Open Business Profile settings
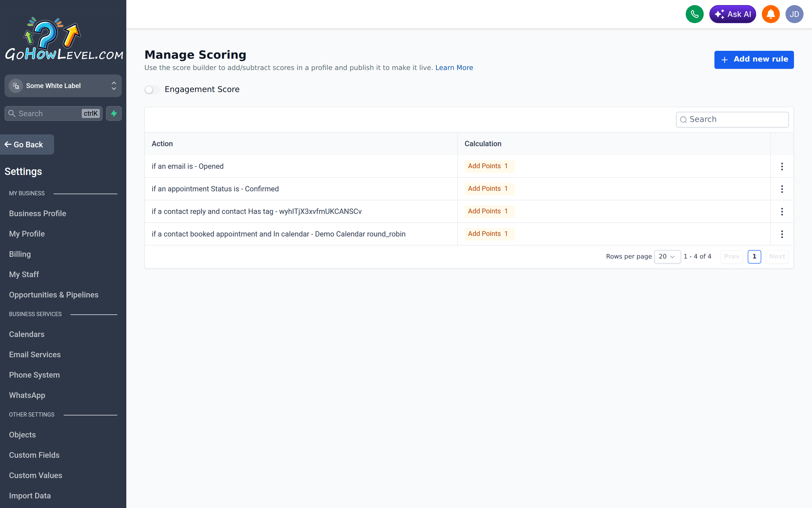 tap(37, 213)
